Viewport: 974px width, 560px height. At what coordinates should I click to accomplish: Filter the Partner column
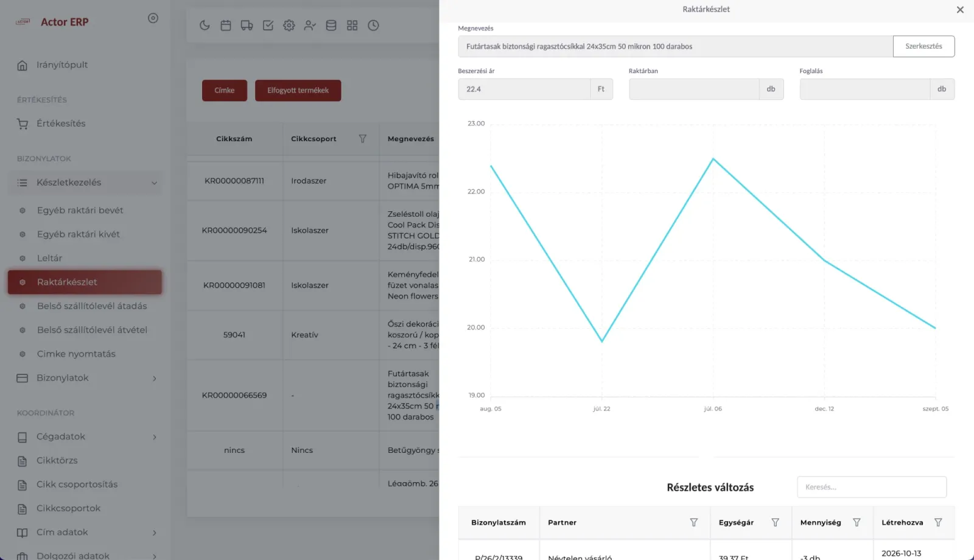[693, 522]
